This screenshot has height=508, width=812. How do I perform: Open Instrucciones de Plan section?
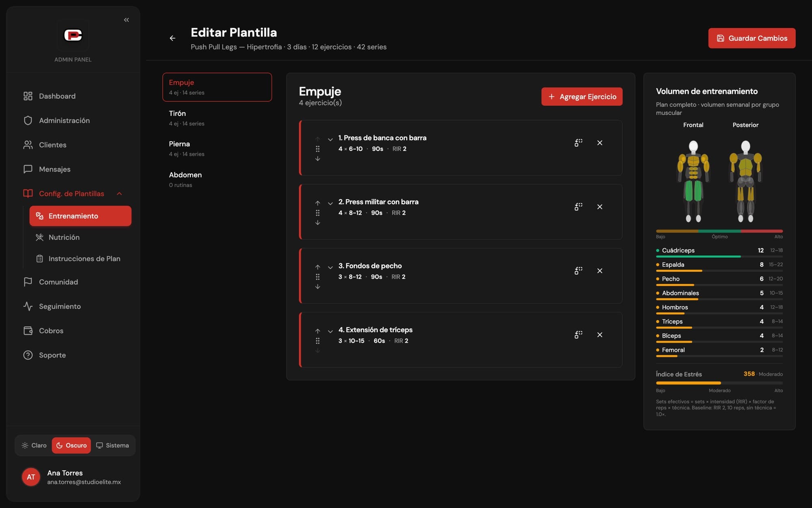(x=80, y=258)
